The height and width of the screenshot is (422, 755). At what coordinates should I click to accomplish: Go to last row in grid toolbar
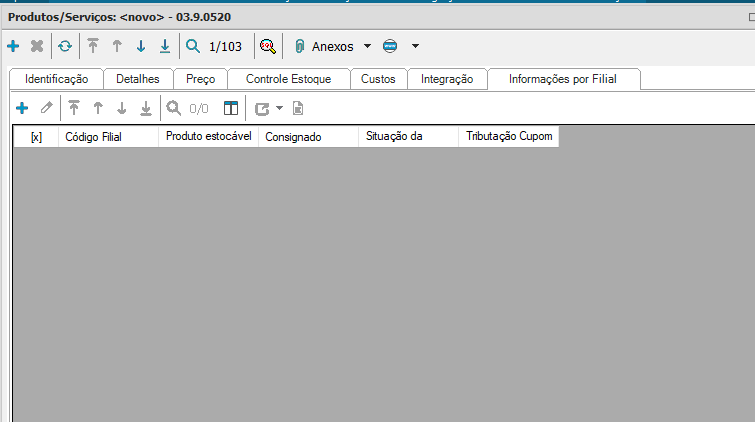point(146,108)
